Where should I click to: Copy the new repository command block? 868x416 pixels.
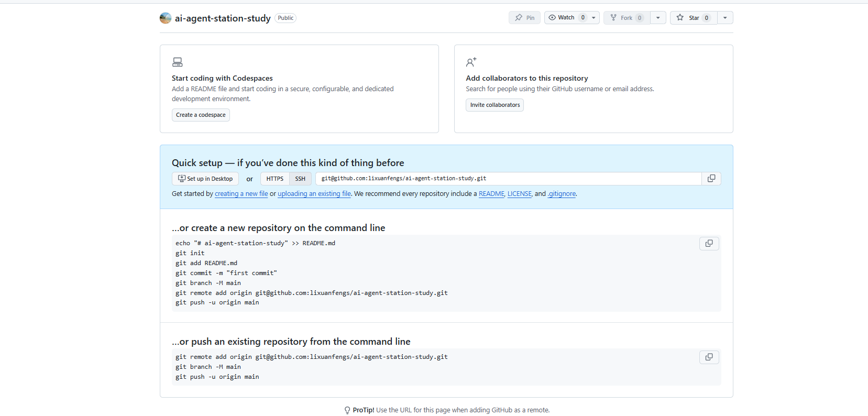pos(709,244)
